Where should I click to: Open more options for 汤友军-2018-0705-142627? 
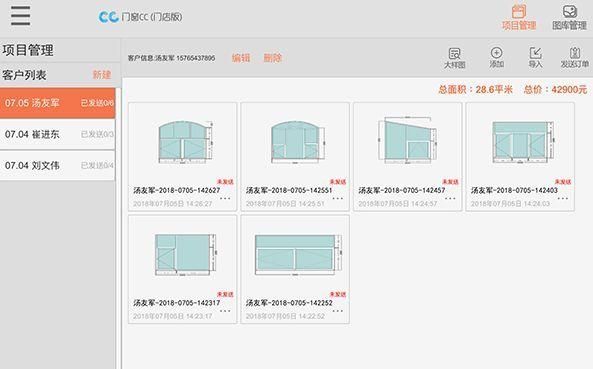pos(225,198)
